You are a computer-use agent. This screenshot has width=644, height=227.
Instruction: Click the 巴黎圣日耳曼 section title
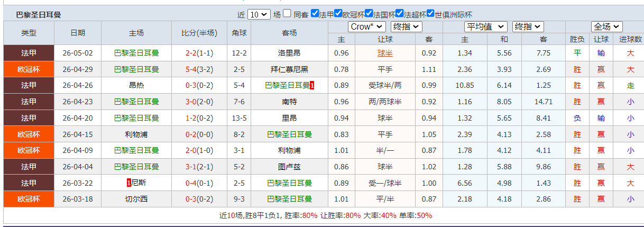click(x=39, y=15)
